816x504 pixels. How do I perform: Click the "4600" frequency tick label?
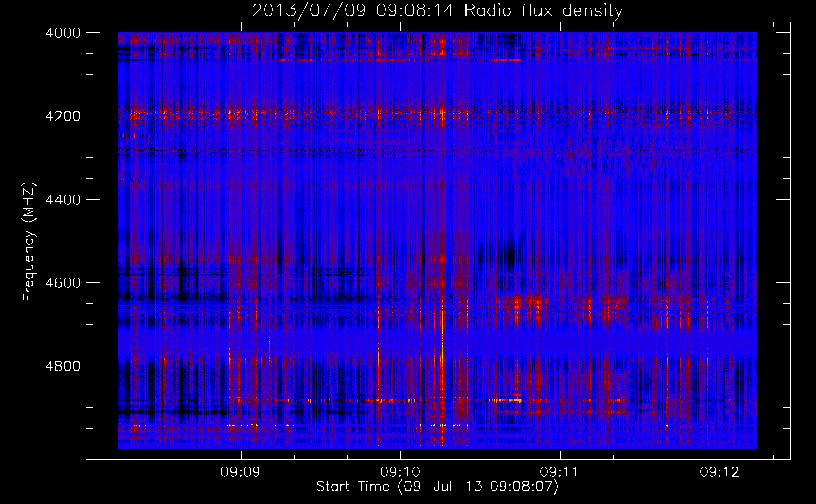click(x=63, y=283)
